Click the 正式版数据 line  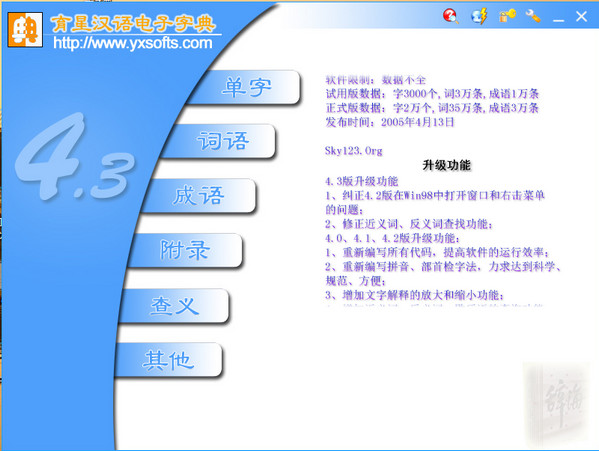(x=432, y=108)
